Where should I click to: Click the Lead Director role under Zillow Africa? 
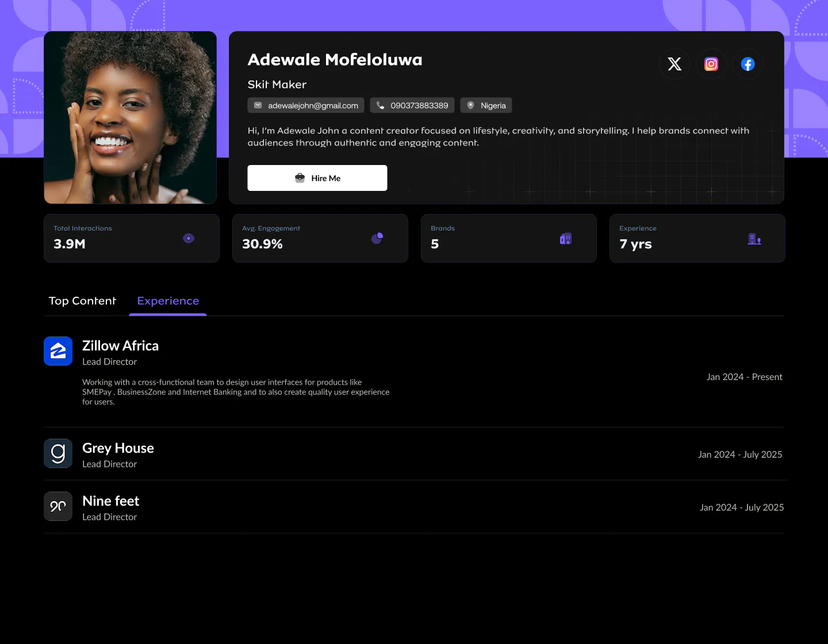tap(109, 362)
